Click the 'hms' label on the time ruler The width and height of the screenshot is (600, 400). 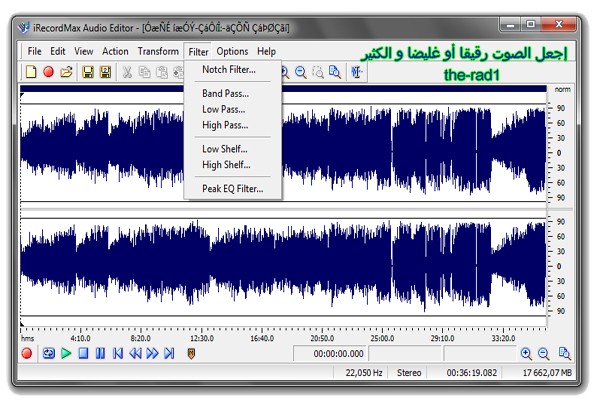click(28, 338)
